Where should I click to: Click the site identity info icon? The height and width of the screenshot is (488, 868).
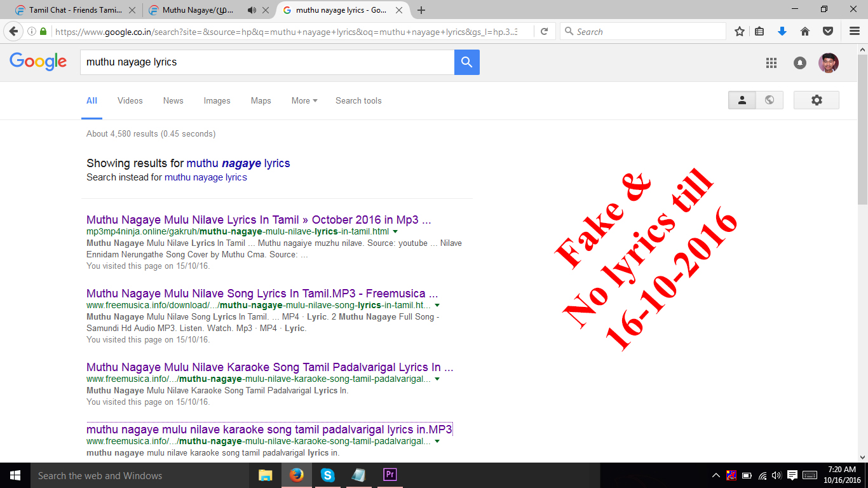pos(32,31)
